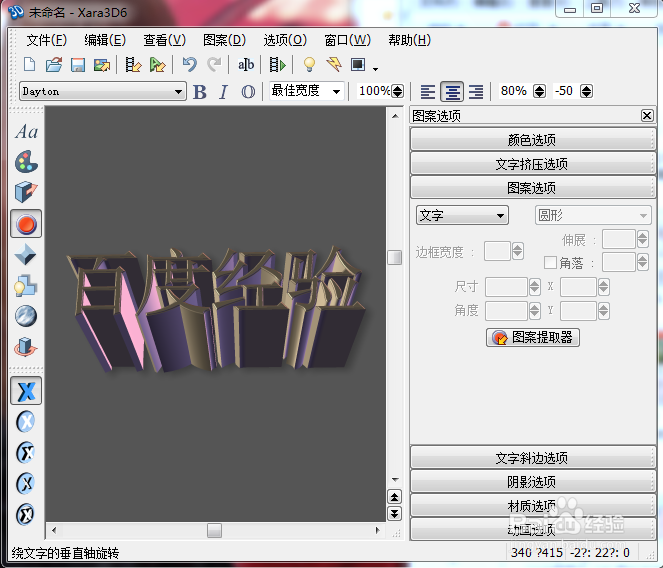663x568 pixels.
Task: Select the bevel diamond tool
Action: point(26,255)
